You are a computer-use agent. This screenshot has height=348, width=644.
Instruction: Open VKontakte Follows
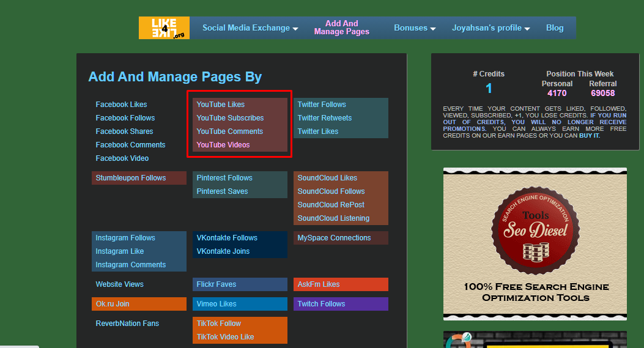(227, 238)
